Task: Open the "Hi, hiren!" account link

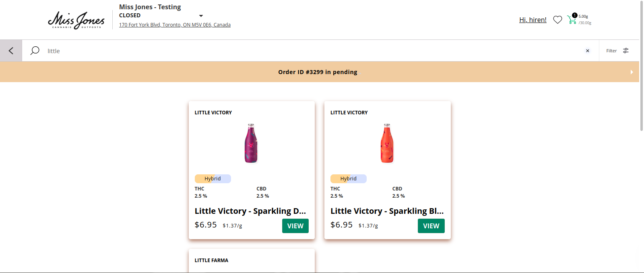Action: click(533, 20)
